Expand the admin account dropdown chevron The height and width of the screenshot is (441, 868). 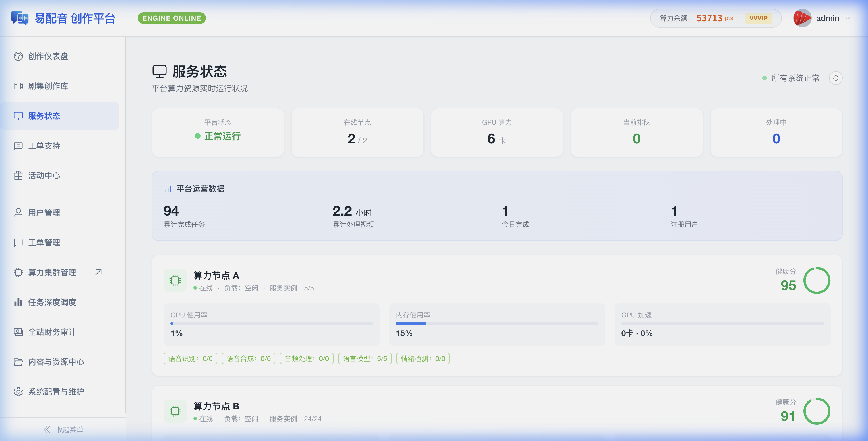tap(848, 18)
